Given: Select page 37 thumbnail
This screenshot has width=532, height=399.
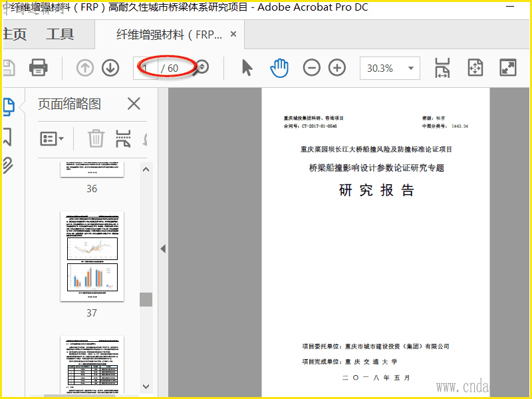Looking at the screenshot, I should 92,256.
